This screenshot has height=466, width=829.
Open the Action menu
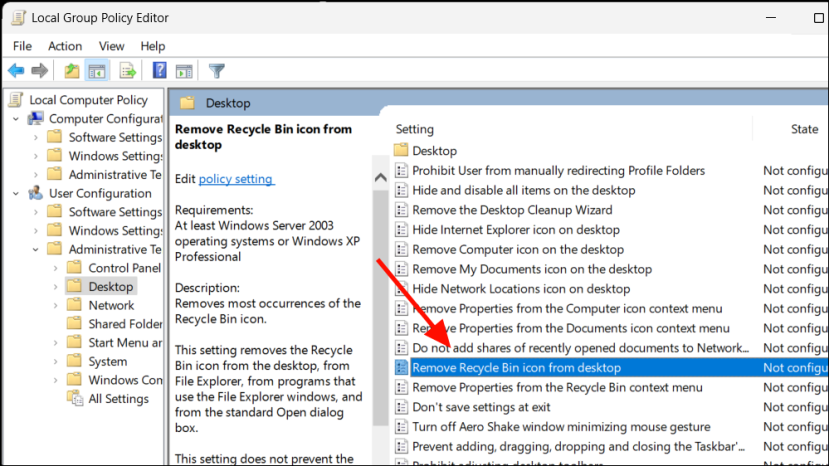65,46
